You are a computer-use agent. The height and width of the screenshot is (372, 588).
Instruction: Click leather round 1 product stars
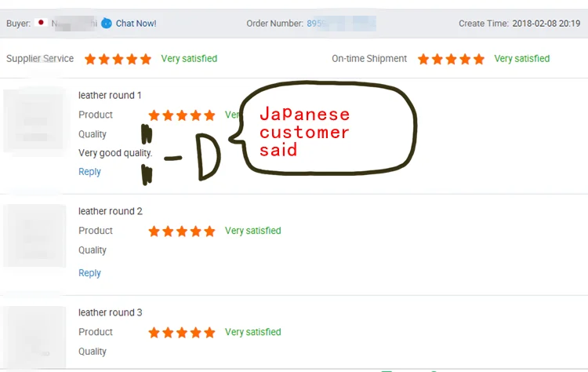click(x=182, y=115)
